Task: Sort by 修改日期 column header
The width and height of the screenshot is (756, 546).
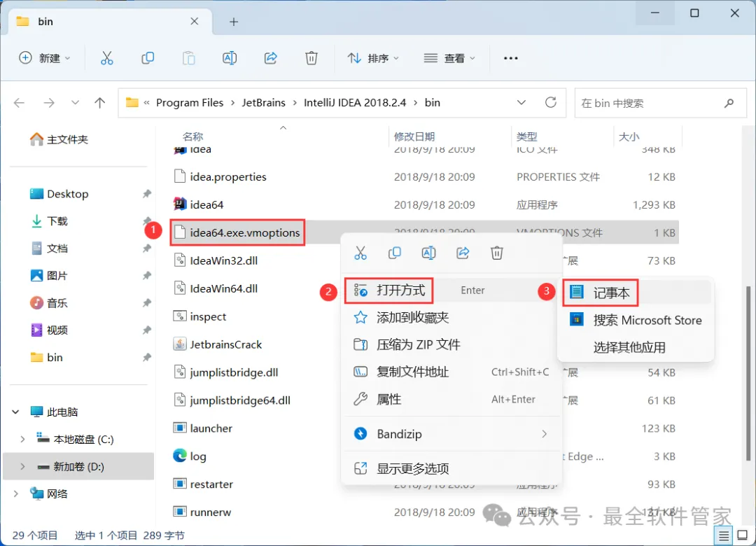Action: coord(414,137)
